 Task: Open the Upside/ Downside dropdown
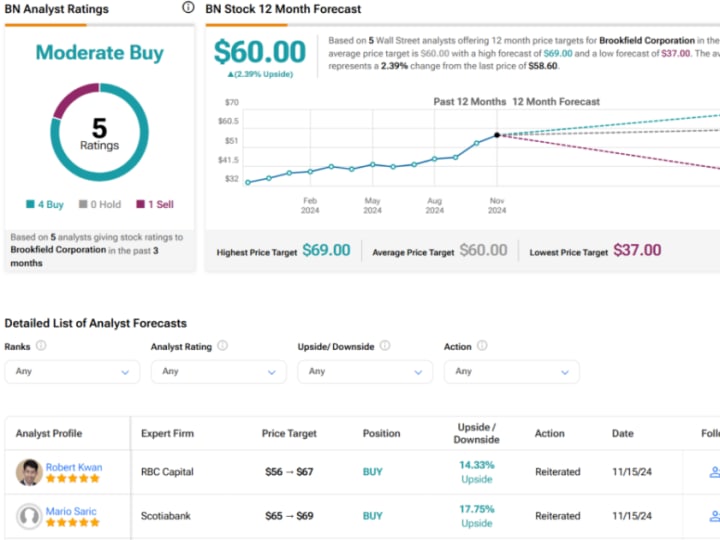pos(365,371)
